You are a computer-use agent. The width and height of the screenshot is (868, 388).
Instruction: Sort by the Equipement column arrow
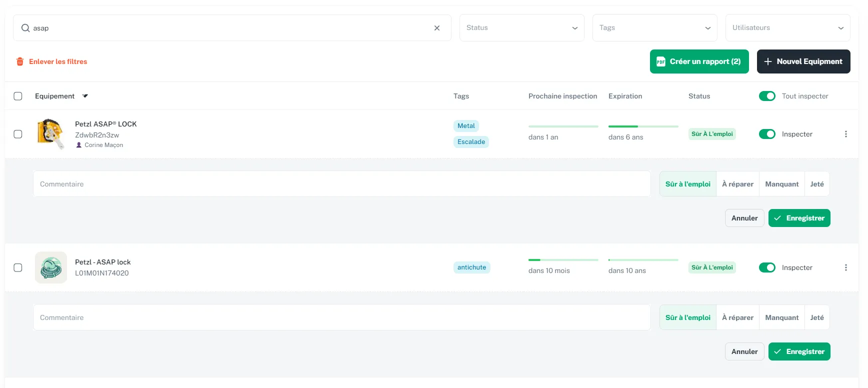pyautogui.click(x=85, y=96)
